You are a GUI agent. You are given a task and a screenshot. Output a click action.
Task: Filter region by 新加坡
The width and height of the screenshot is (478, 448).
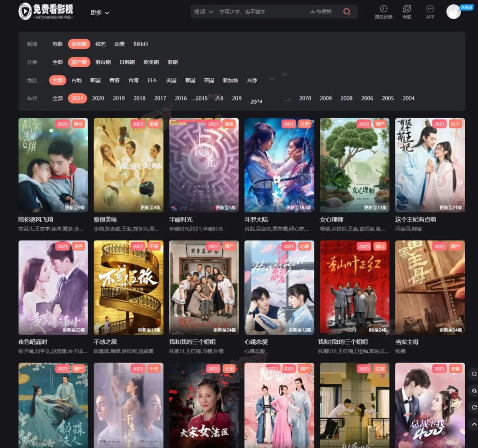[x=231, y=80]
